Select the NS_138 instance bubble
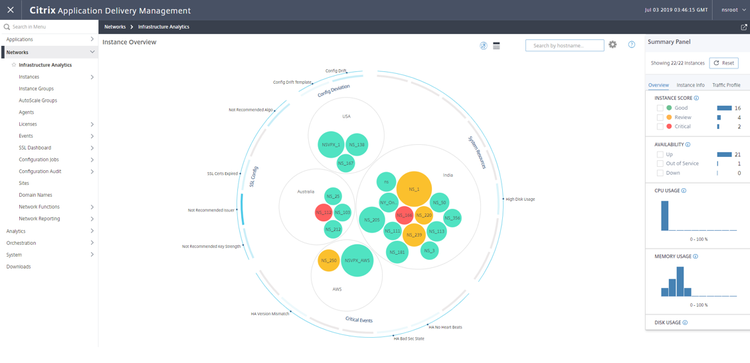Viewport: 750px width, 363px height. (x=357, y=144)
